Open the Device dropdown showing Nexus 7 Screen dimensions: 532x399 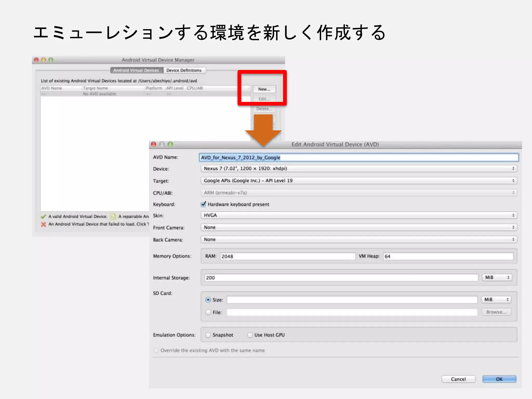359,169
